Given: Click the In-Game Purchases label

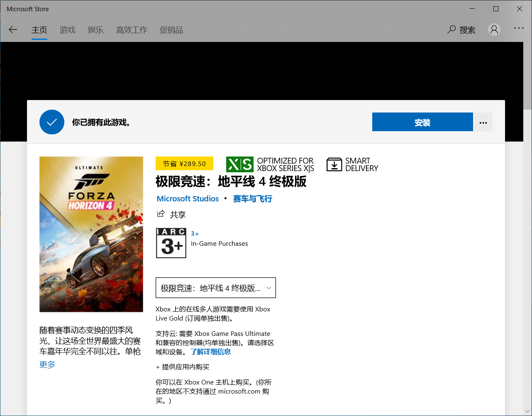Looking at the screenshot, I should click(220, 244).
